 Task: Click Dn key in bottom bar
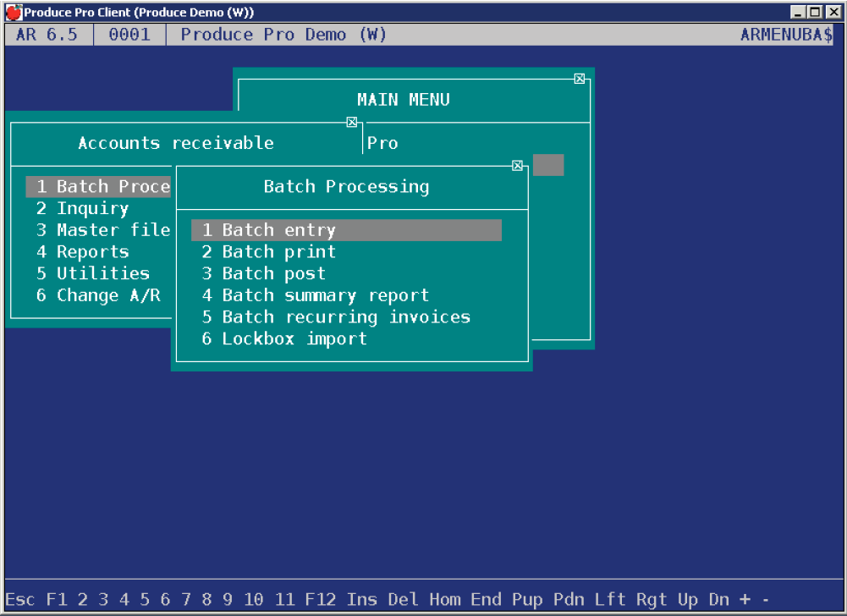click(719, 599)
